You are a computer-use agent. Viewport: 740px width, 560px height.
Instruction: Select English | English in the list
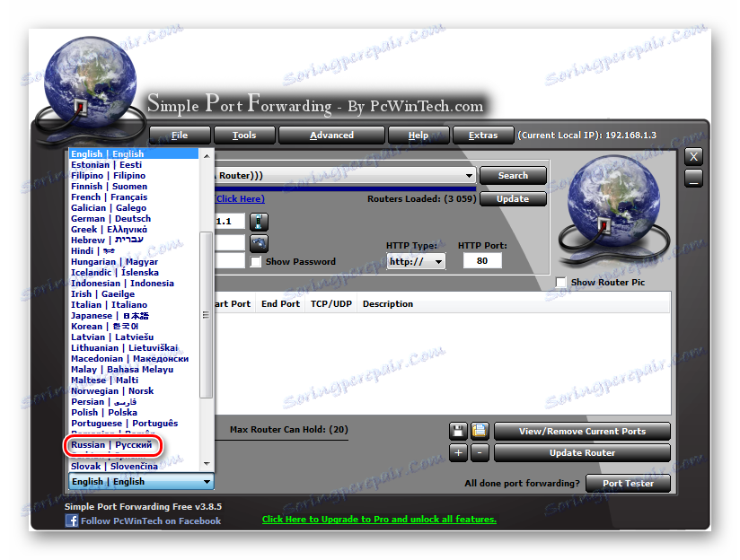tap(134, 153)
